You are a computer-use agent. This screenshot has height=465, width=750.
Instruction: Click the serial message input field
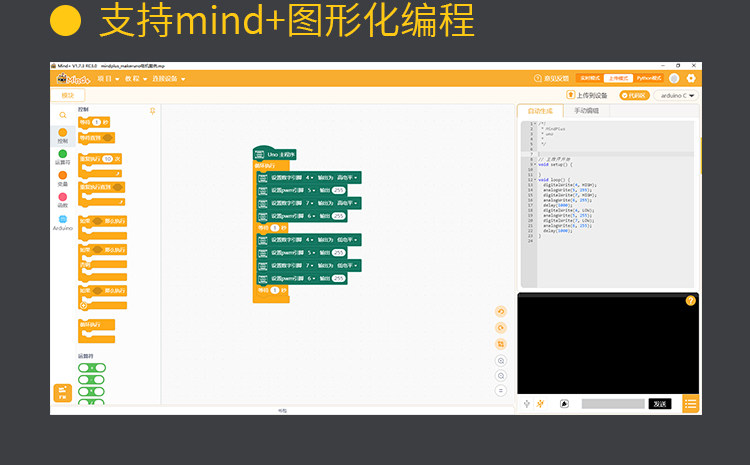613,404
